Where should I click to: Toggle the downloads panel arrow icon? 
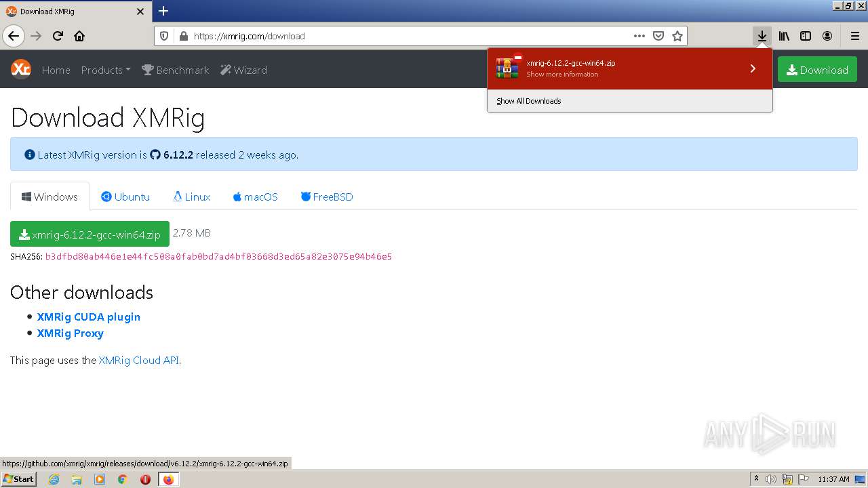point(762,36)
